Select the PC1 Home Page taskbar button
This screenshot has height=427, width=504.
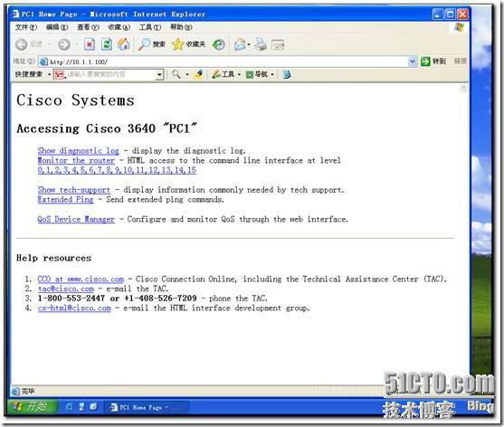[147, 407]
